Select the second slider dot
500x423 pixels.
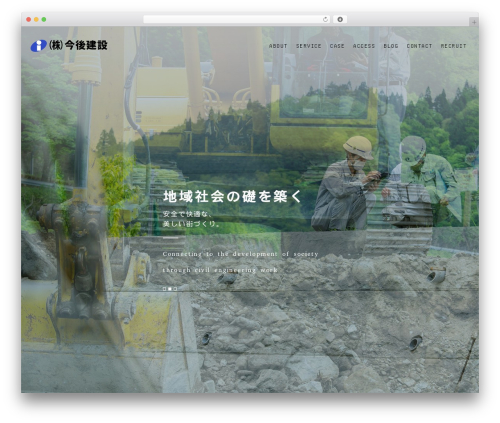point(170,289)
